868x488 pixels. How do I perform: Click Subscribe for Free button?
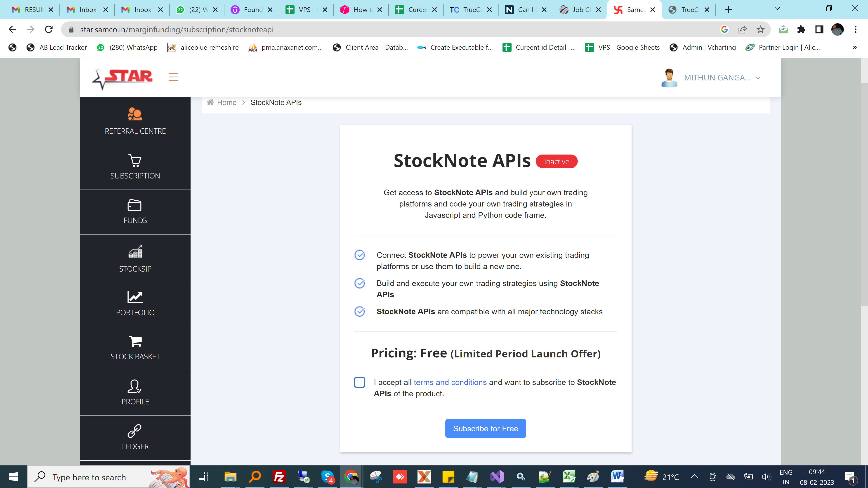[x=486, y=428]
